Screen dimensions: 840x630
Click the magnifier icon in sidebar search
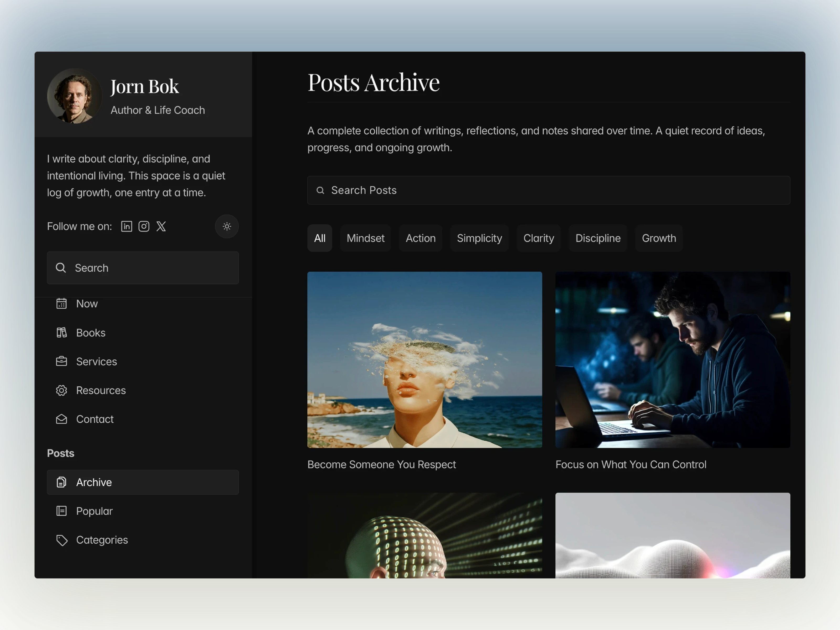[61, 268]
